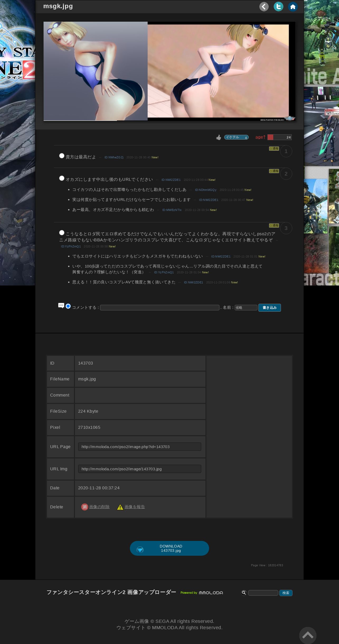Download 143703.jpg via DOWNLOAD button

tap(169, 548)
